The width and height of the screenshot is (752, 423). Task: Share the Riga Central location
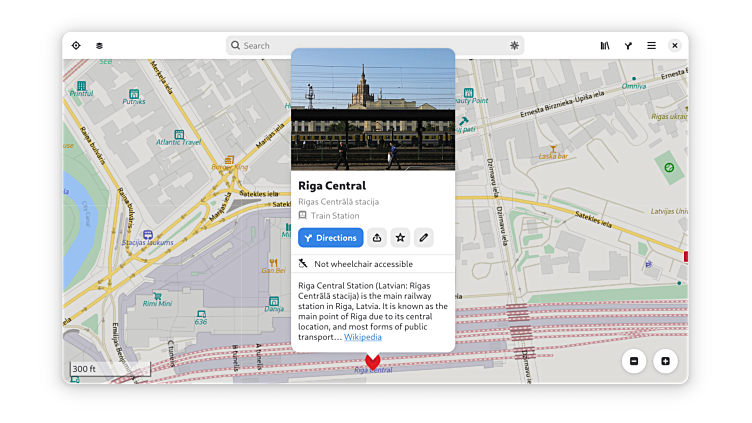click(376, 238)
